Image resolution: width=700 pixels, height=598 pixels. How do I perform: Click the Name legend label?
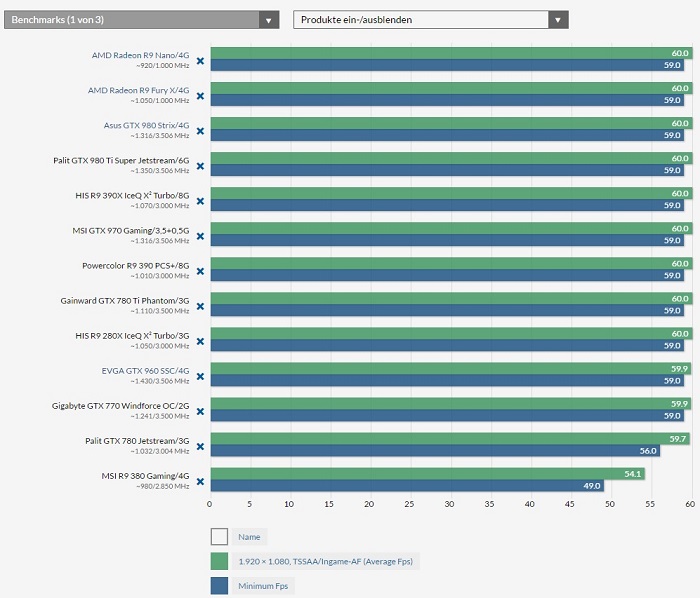pos(249,537)
